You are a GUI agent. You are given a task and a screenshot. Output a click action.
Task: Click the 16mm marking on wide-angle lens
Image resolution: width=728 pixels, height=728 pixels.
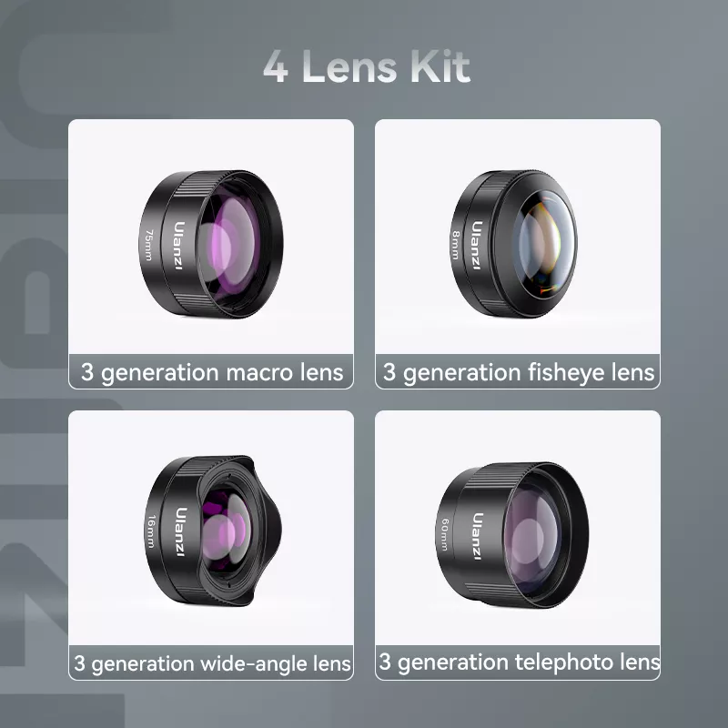(151, 531)
